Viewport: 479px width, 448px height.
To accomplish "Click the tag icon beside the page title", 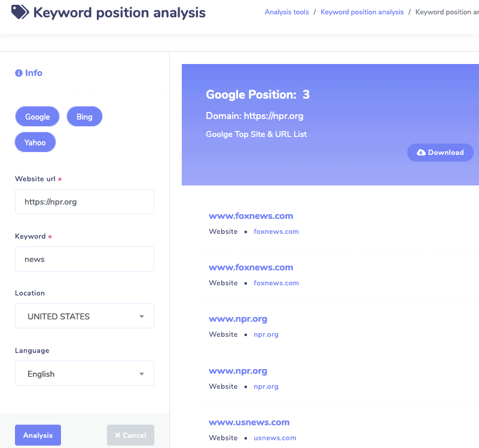I will coord(20,12).
